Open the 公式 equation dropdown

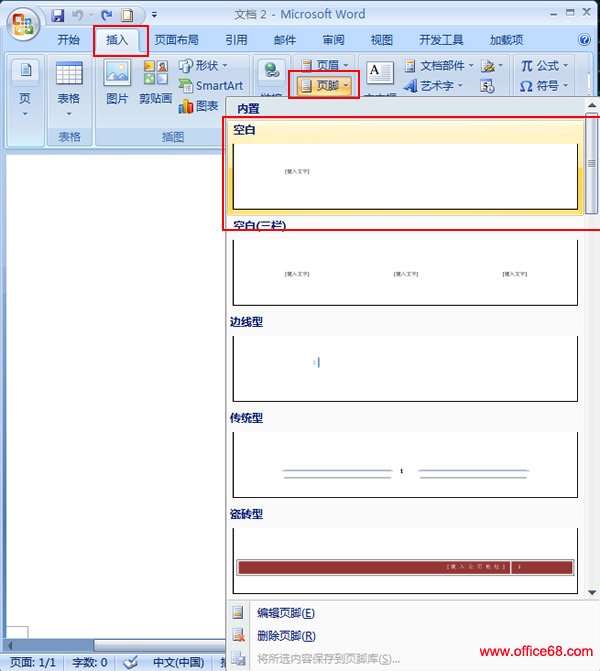(x=544, y=65)
